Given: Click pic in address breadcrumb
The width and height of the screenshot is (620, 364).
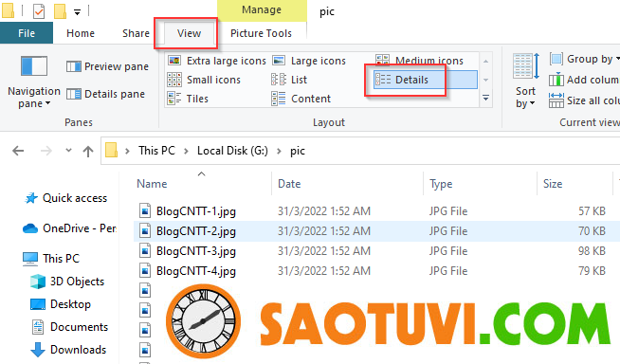Looking at the screenshot, I should [x=298, y=151].
